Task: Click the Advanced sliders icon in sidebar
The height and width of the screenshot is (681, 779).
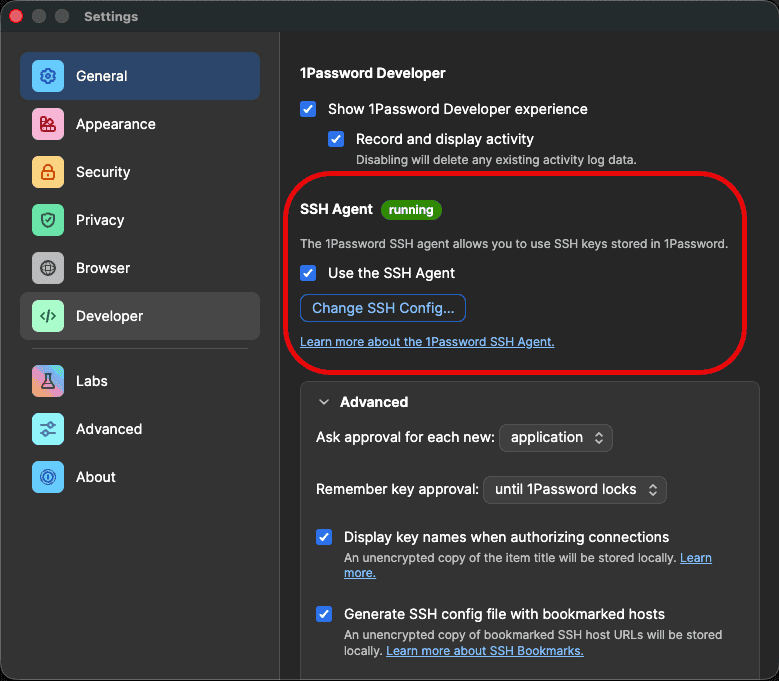Action: [x=48, y=429]
